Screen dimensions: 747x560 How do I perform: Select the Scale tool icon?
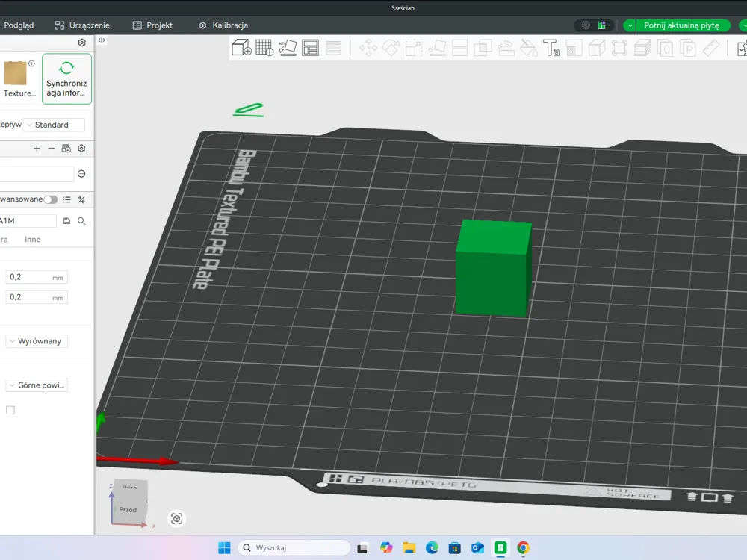[414, 48]
